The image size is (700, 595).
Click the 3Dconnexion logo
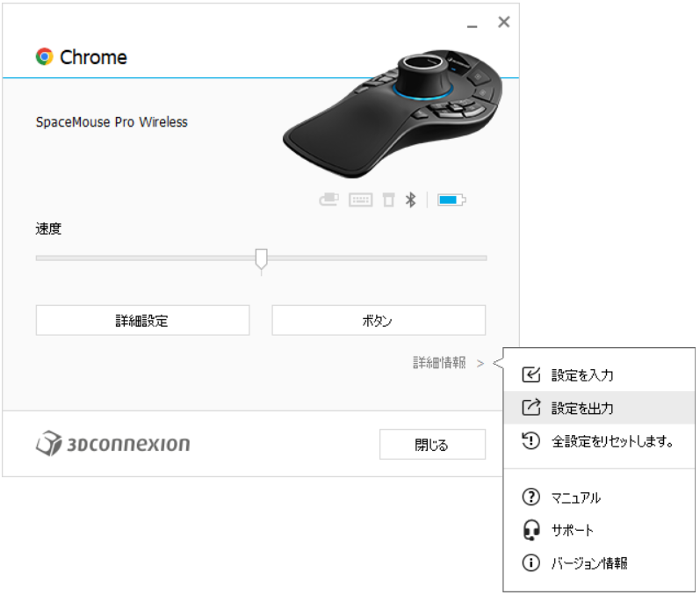tap(113, 443)
